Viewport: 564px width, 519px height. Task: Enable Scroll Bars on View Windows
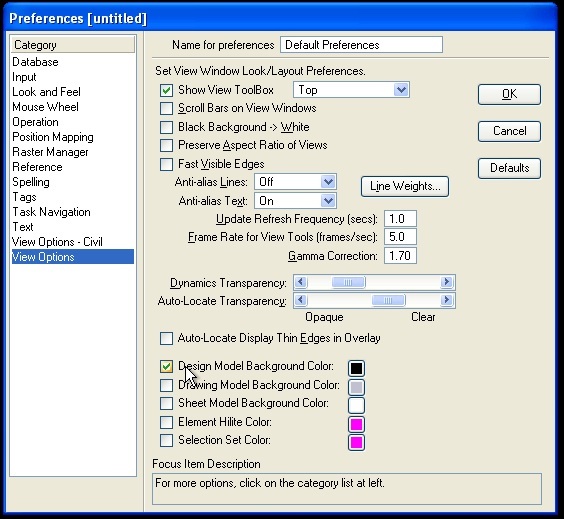166,108
